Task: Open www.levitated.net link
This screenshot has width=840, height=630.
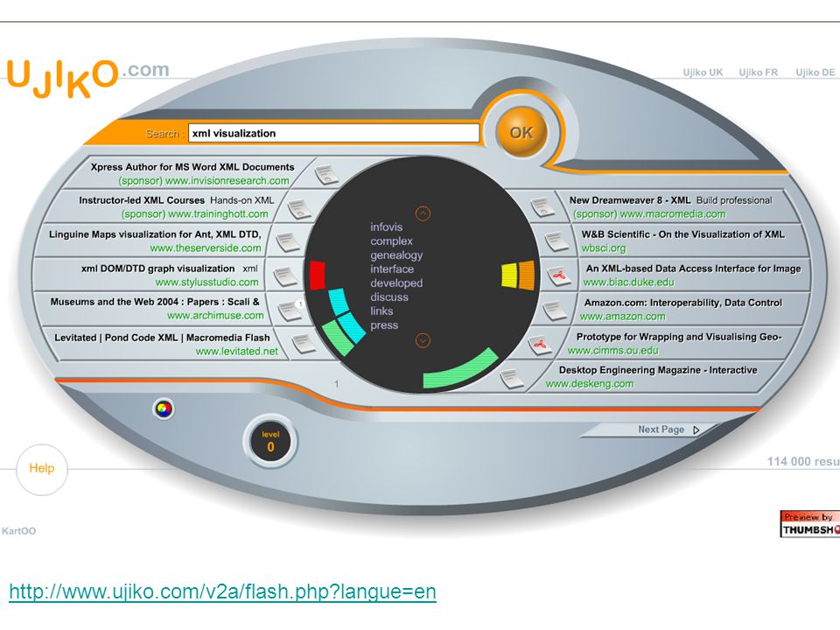Action: (237, 352)
